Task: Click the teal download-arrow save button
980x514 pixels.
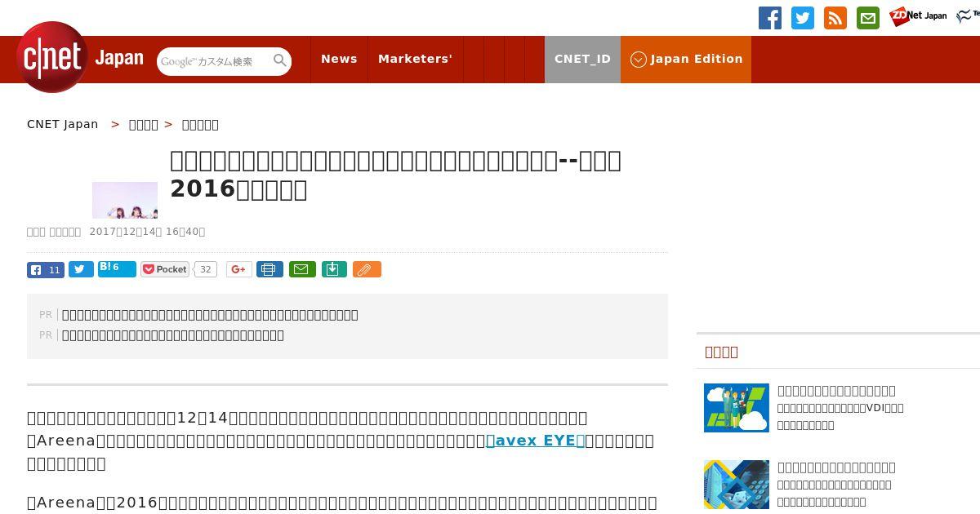Action: point(334,269)
